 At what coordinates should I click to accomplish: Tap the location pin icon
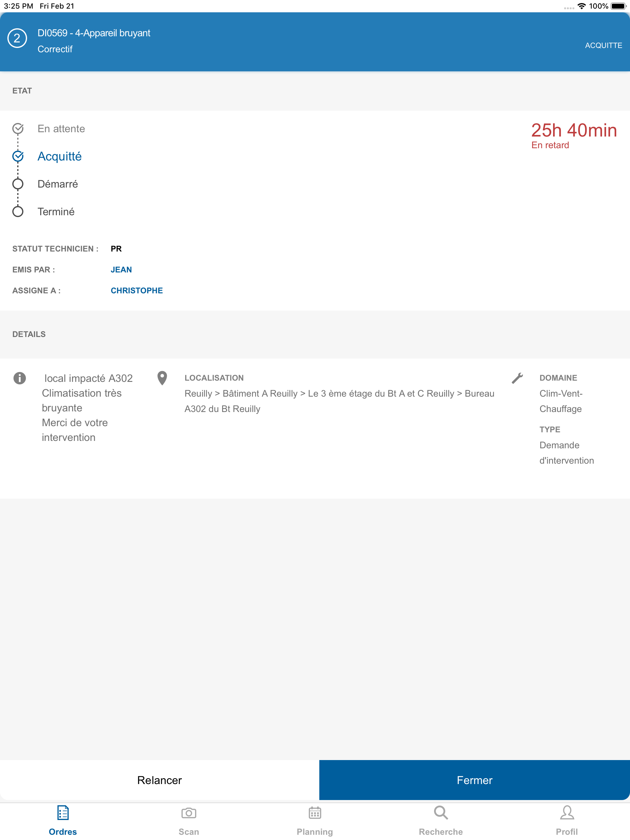coord(162,378)
